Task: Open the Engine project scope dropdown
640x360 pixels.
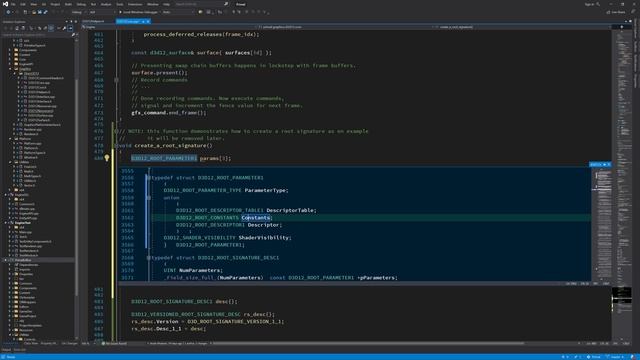Action: click(x=167, y=27)
